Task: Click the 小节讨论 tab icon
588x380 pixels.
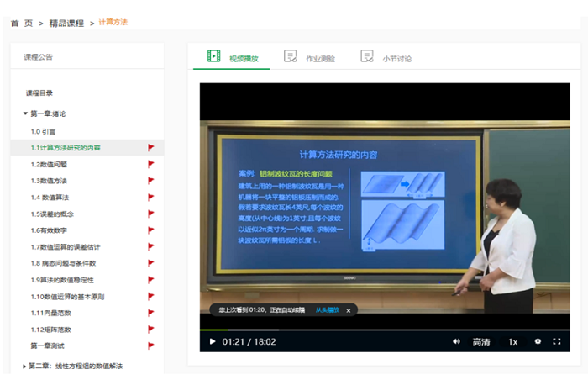Action: coord(367,57)
